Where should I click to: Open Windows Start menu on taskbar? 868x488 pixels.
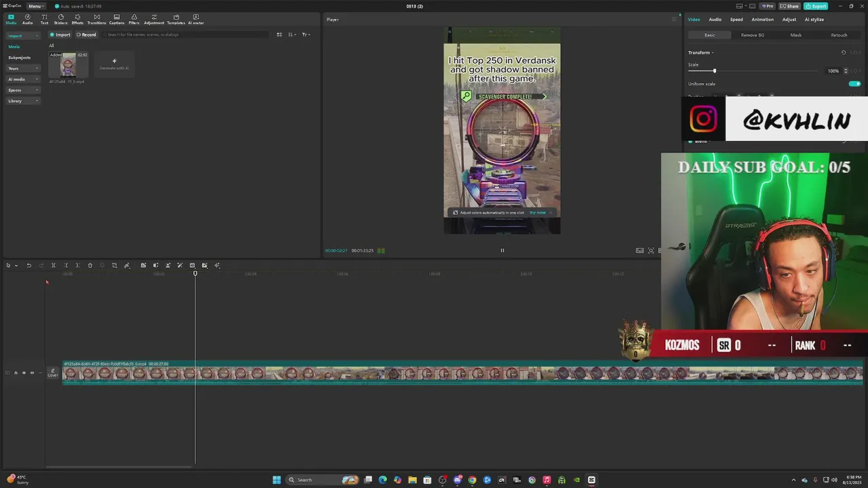[x=277, y=480]
